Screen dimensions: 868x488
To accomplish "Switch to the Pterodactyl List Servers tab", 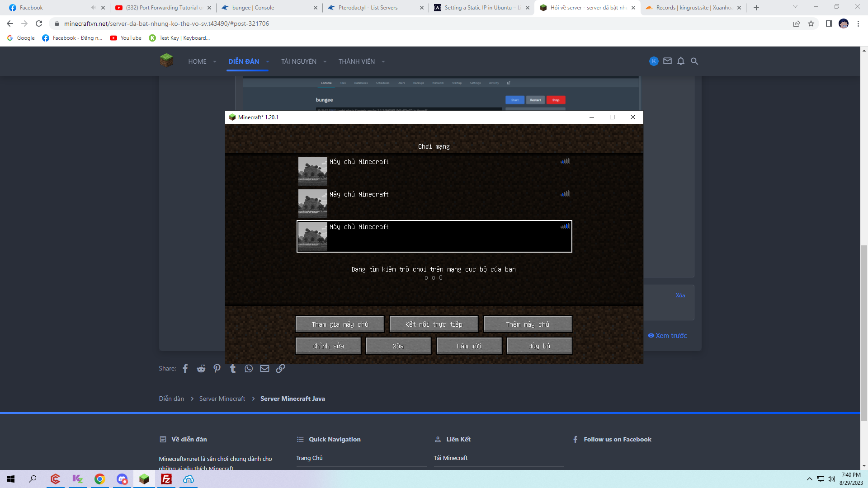I will point(368,8).
